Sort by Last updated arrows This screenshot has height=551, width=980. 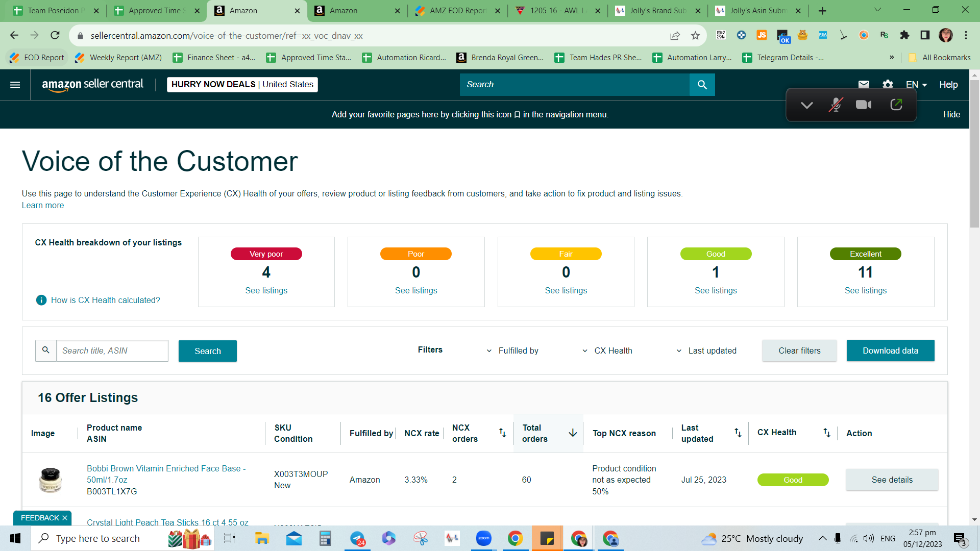coord(738,433)
